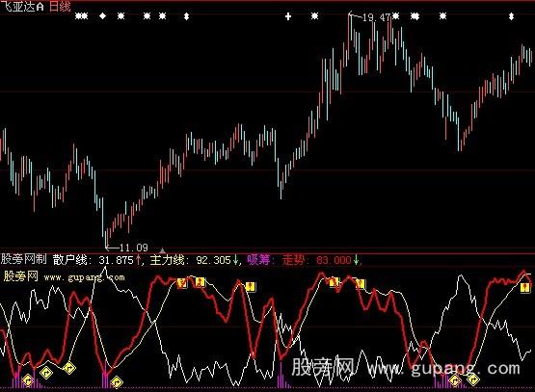
Task: Click green down arrow after 走势 83.000
Action: click(x=356, y=260)
